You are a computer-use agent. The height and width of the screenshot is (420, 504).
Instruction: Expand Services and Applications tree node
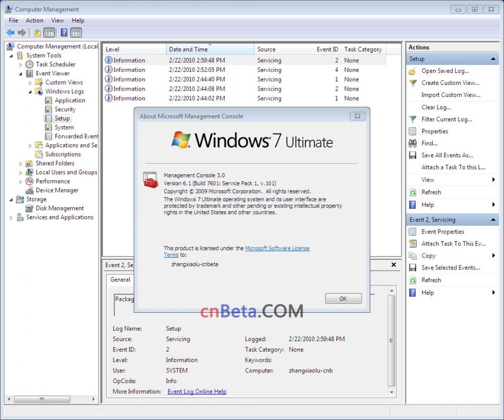[x=11, y=218]
